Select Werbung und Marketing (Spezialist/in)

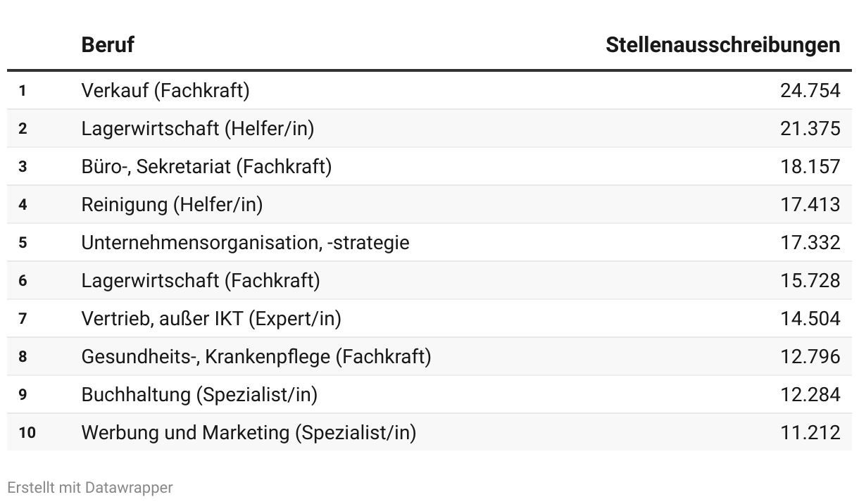point(249,432)
